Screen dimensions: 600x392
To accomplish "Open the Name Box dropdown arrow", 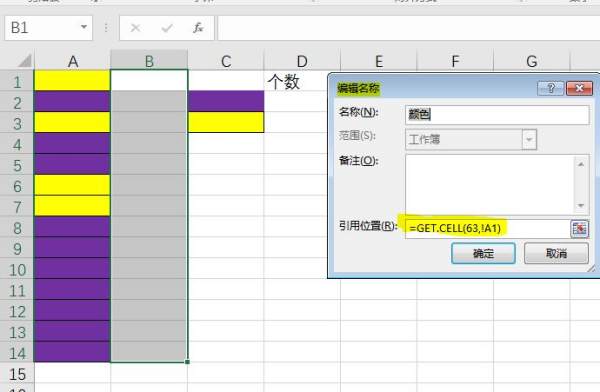I will (84, 28).
